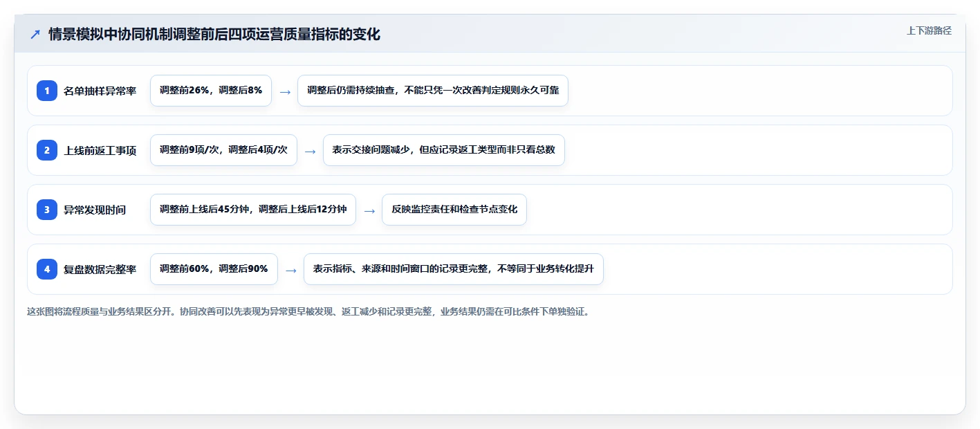Image resolution: width=980 pixels, height=429 pixels.
Task: Click the 调整前26%，调整后8% box
Action: coord(211,91)
